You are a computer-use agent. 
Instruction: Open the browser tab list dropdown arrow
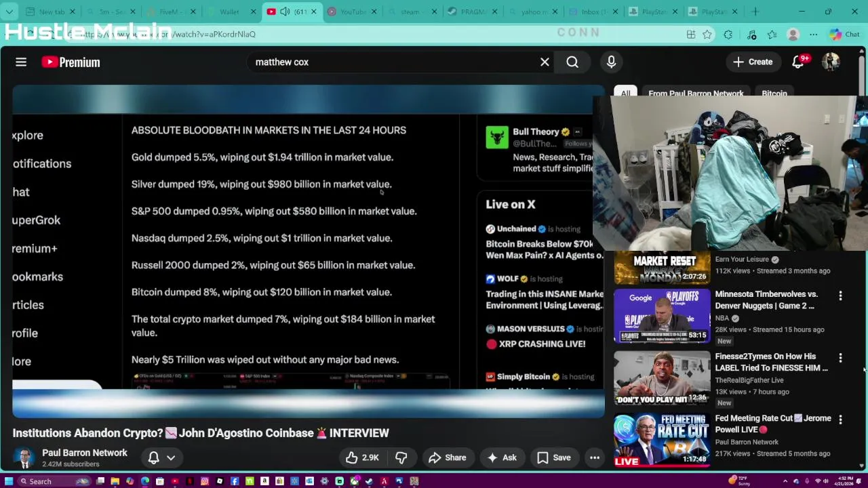click(x=10, y=12)
